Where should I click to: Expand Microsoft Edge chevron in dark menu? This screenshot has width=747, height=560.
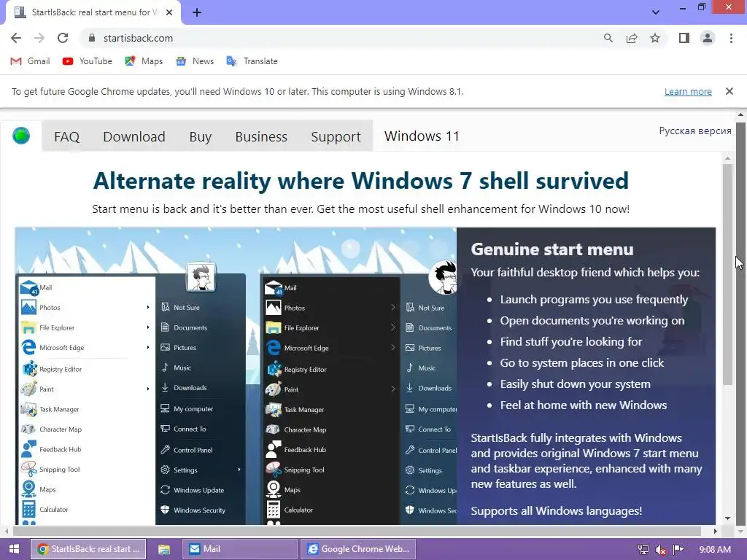pyautogui.click(x=393, y=348)
